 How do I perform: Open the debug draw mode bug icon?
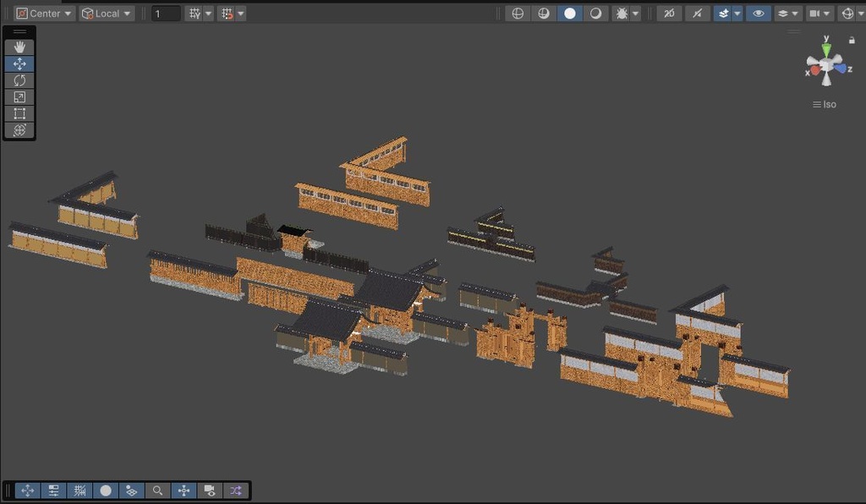pyautogui.click(x=622, y=14)
